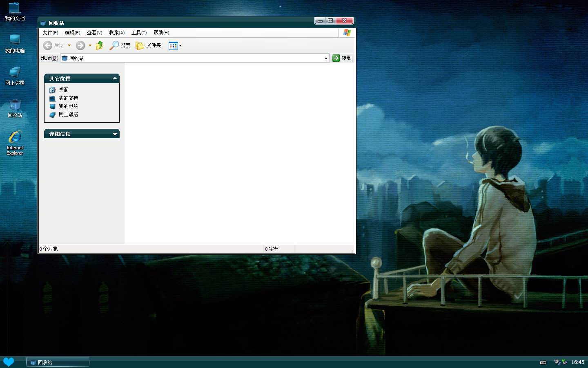Click the address bar field
Screen dimensions: 588x368
coord(195,58)
